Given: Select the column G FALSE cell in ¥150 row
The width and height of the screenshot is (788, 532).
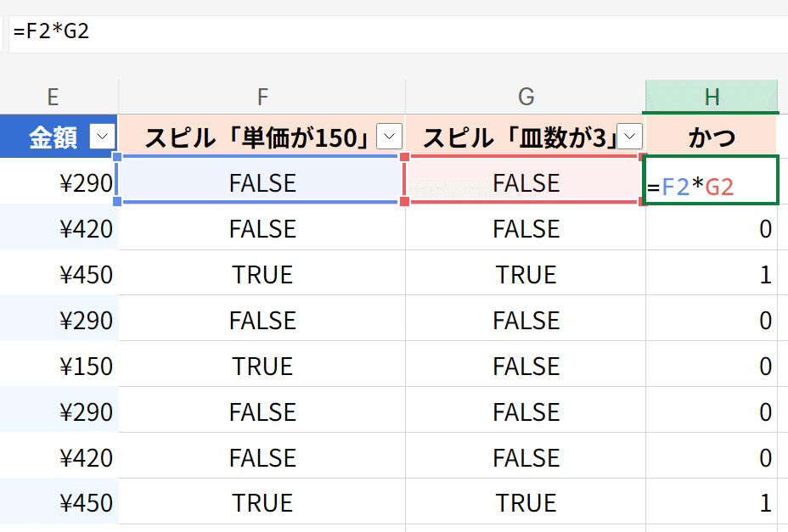Looking at the screenshot, I should (526, 364).
